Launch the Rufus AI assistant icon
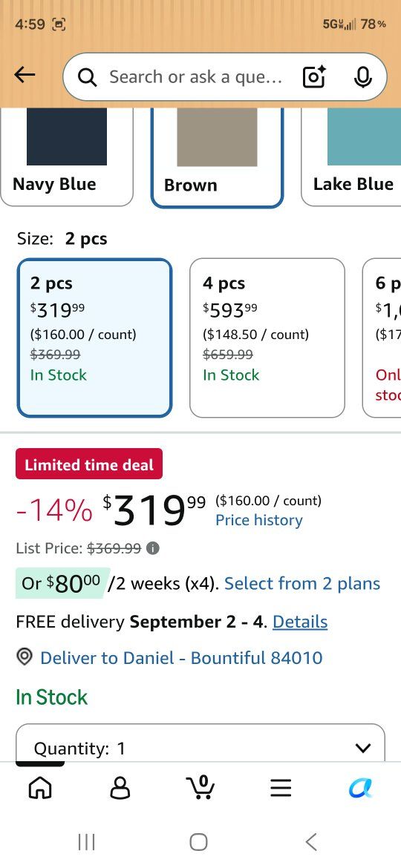 point(361,787)
